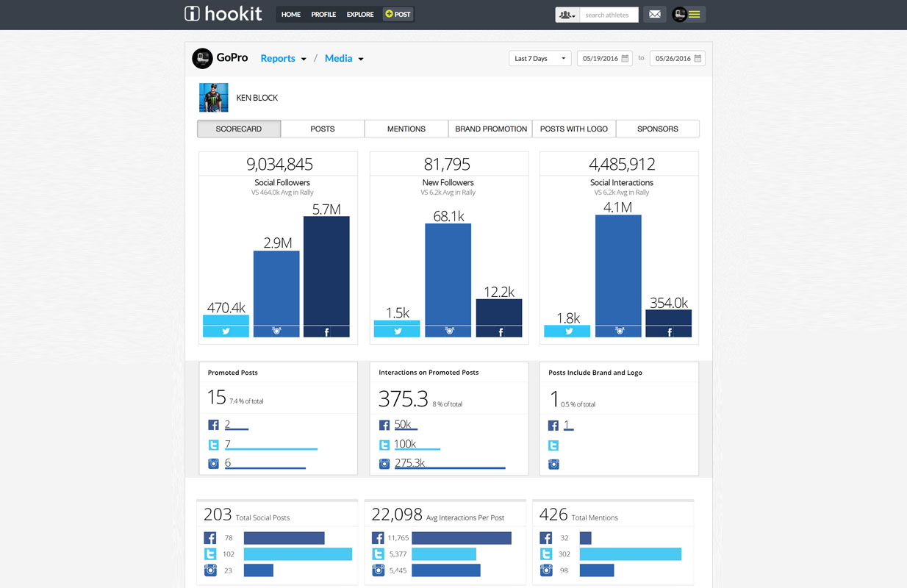Switch to the Mentions tab
The width and height of the screenshot is (907, 588).
coord(406,129)
